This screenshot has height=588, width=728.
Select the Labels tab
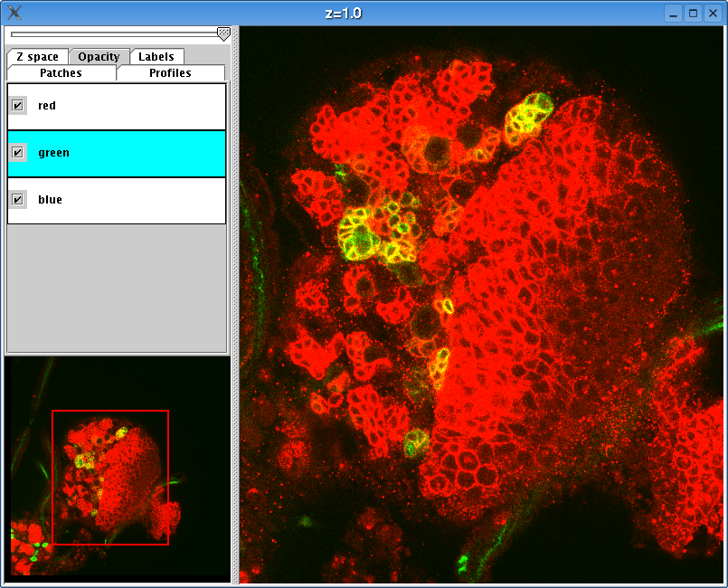click(x=156, y=57)
